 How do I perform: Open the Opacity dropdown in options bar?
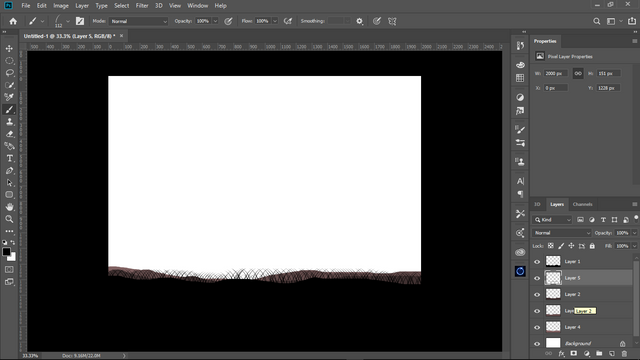216,21
